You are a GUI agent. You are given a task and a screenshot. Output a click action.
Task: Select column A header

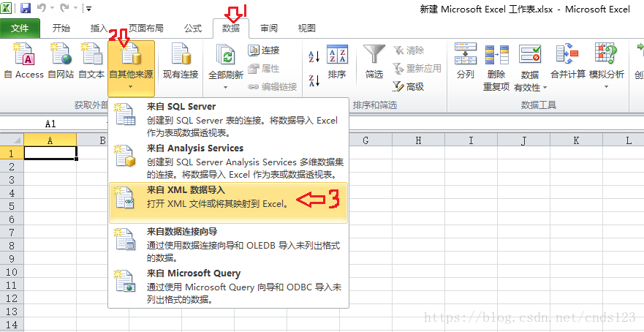50,140
